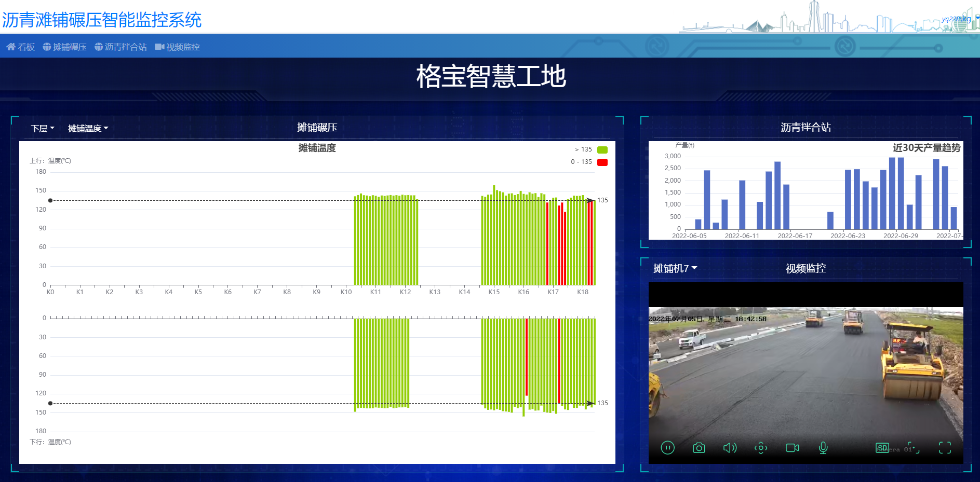
Task: Toggle the green > 135 legend series
Action: pyautogui.click(x=602, y=150)
